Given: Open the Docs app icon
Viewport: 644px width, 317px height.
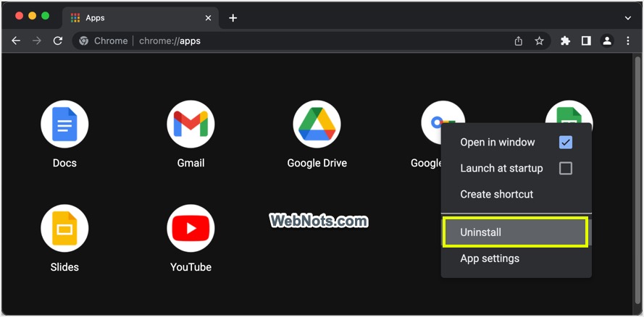Looking at the screenshot, I should coord(64,124).
